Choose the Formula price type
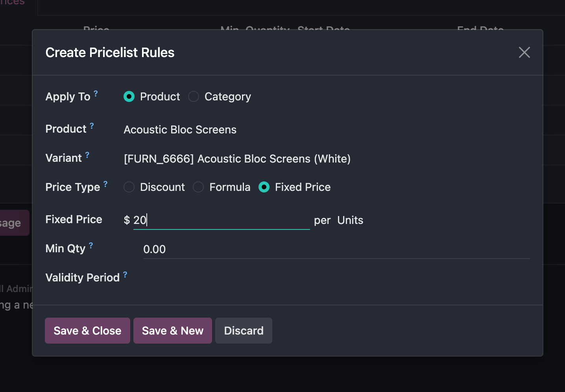This screenshot has width=565, height=392. click(x=198, y=187)
